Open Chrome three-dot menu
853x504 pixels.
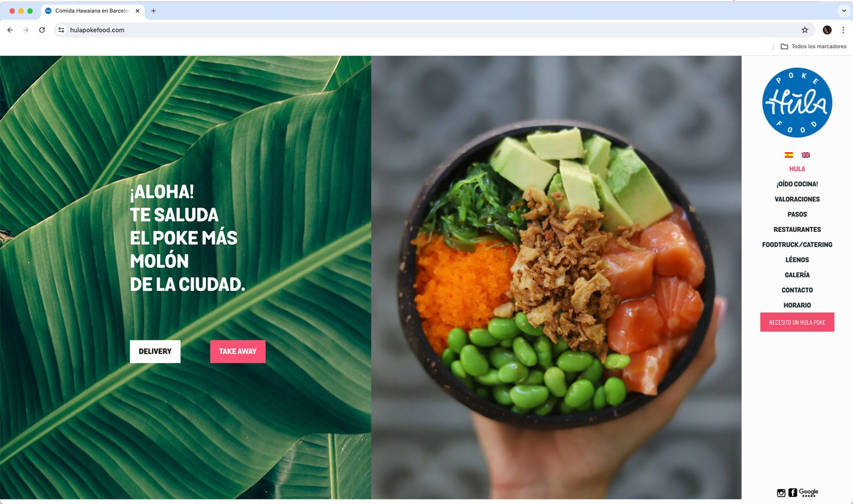(843, 30)
